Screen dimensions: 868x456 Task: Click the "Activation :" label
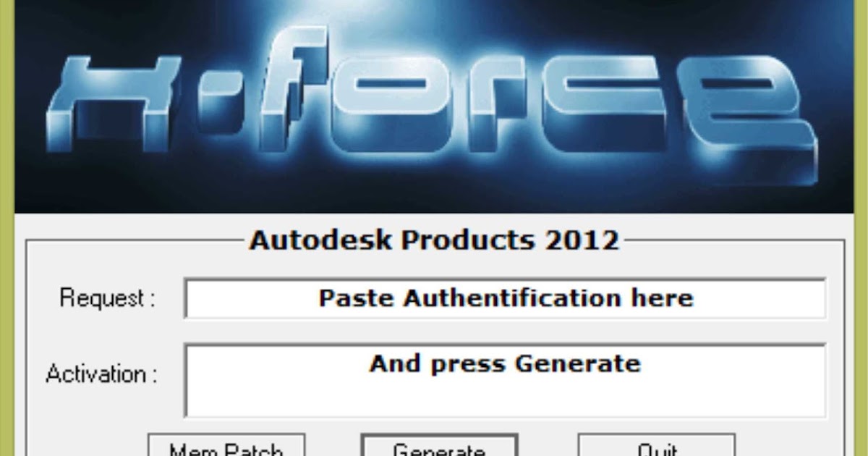[x=101, y=374]
